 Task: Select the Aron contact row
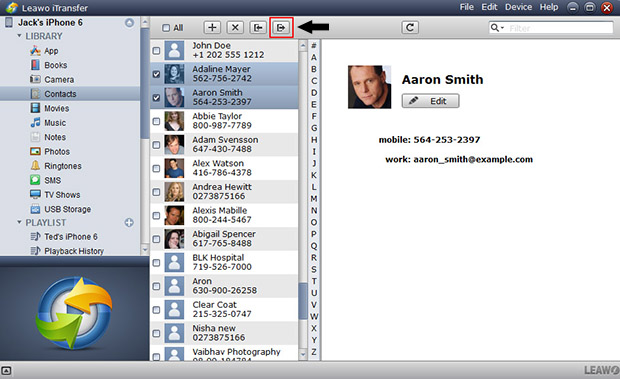point(224,286)
